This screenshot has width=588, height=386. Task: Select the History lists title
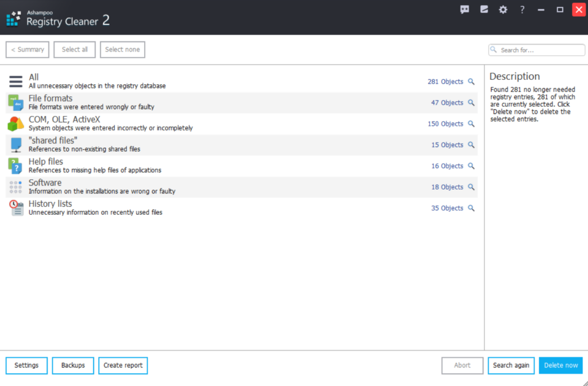click(51, 204)
